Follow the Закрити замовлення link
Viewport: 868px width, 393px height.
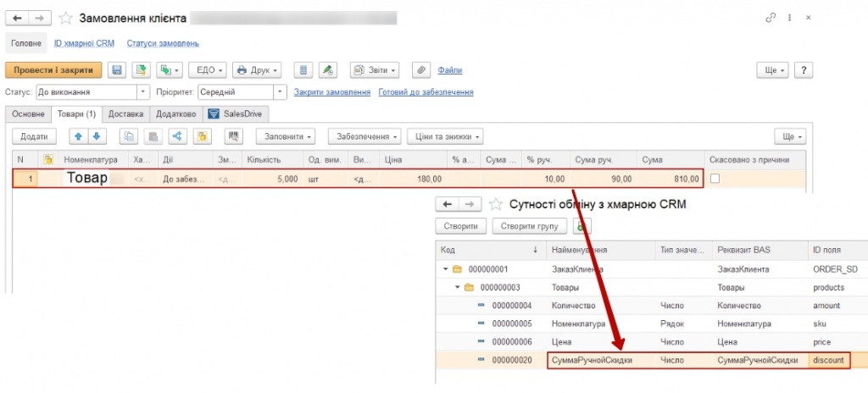click(x=331, y=92)
